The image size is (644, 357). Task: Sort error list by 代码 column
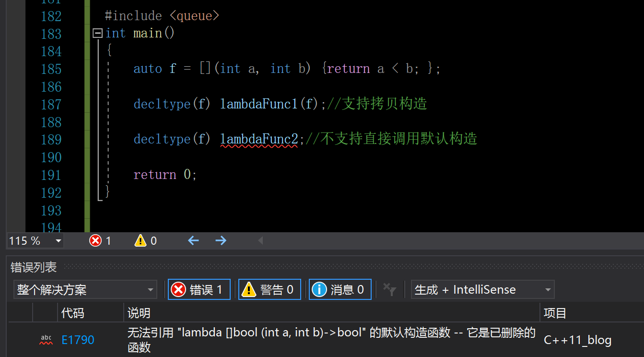91,313
